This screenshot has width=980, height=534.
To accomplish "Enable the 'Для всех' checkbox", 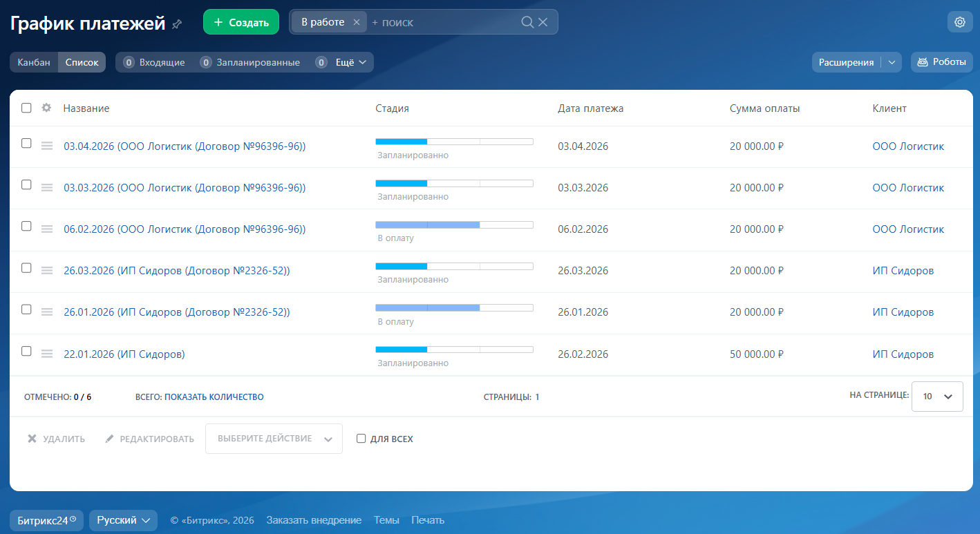I will click(x=361, y=439).
